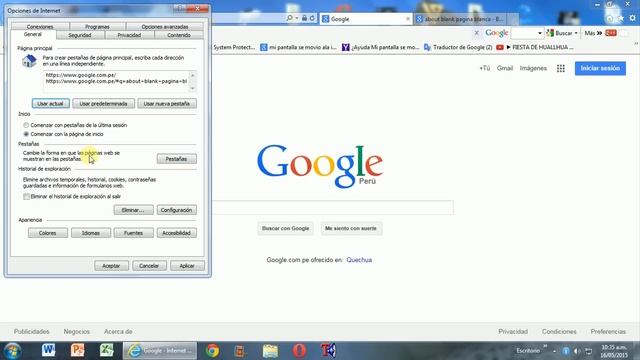Open the Internet Explorer tools gear icon
Screen dimensions: 640x360
click(632, 18)
